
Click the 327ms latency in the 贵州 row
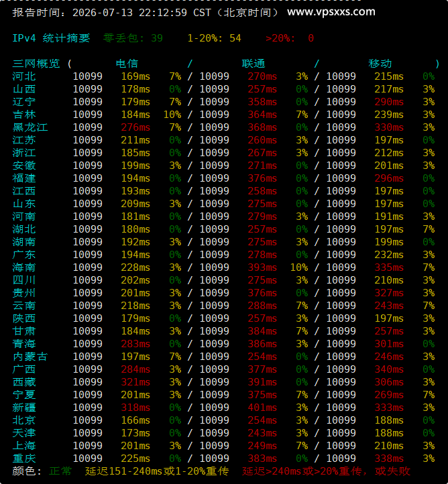click(389, 293)
